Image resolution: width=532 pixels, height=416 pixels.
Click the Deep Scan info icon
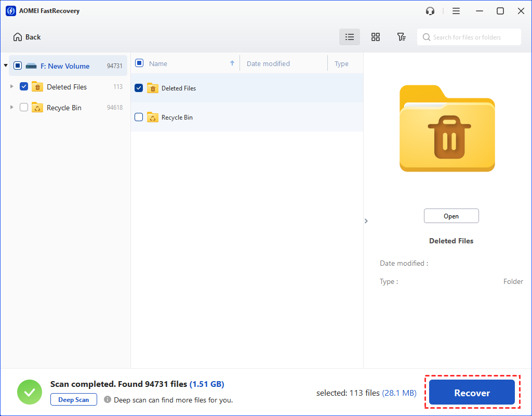[x=108, y=400]
